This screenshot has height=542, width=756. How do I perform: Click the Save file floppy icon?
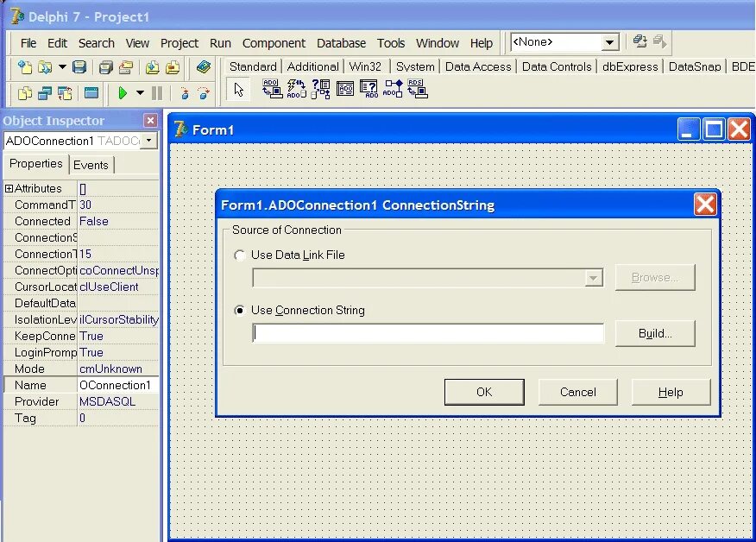79,67
